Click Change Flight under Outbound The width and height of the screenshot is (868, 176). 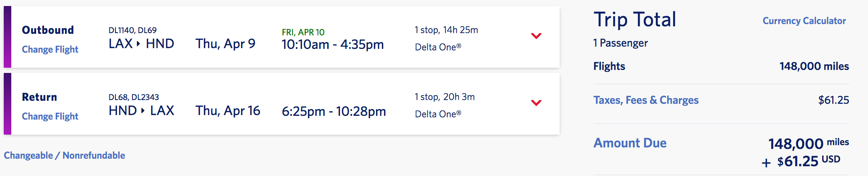[x=50, y=49]
